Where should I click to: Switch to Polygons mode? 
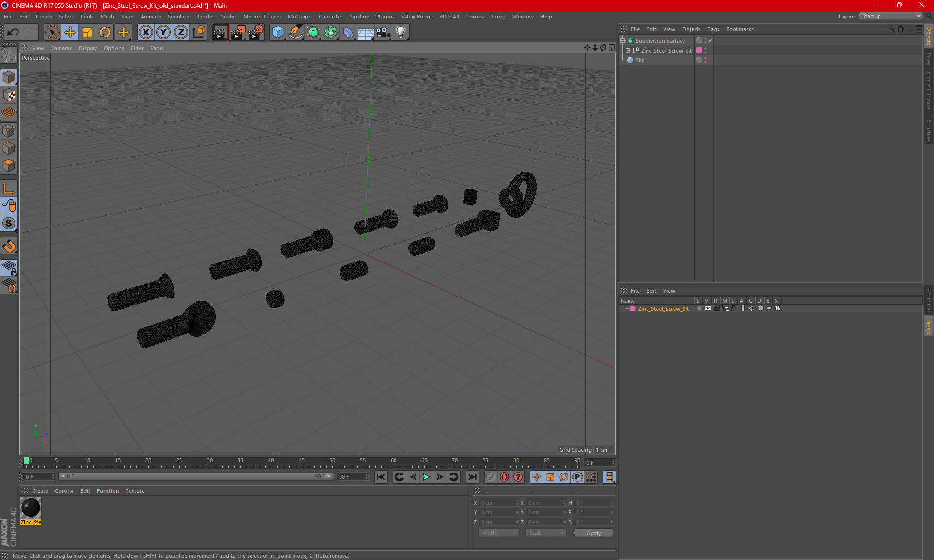click(x=9, y=166)
